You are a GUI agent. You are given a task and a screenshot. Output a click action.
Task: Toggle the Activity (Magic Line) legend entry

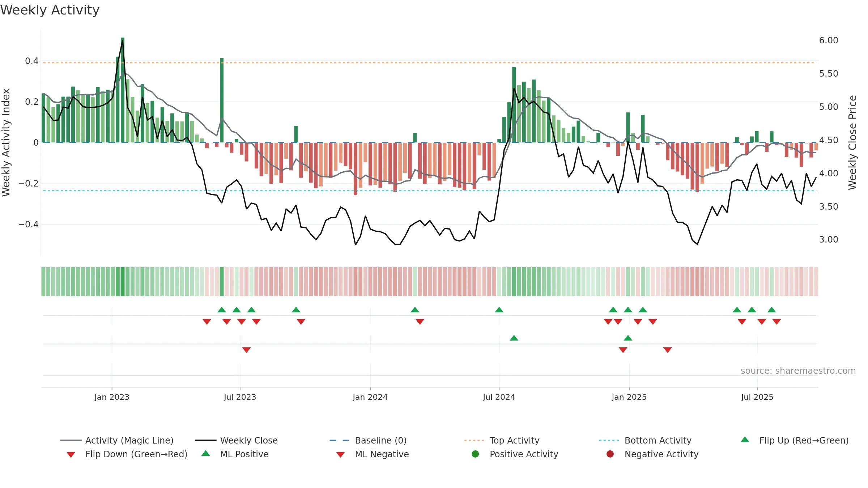tap(117, 440)
